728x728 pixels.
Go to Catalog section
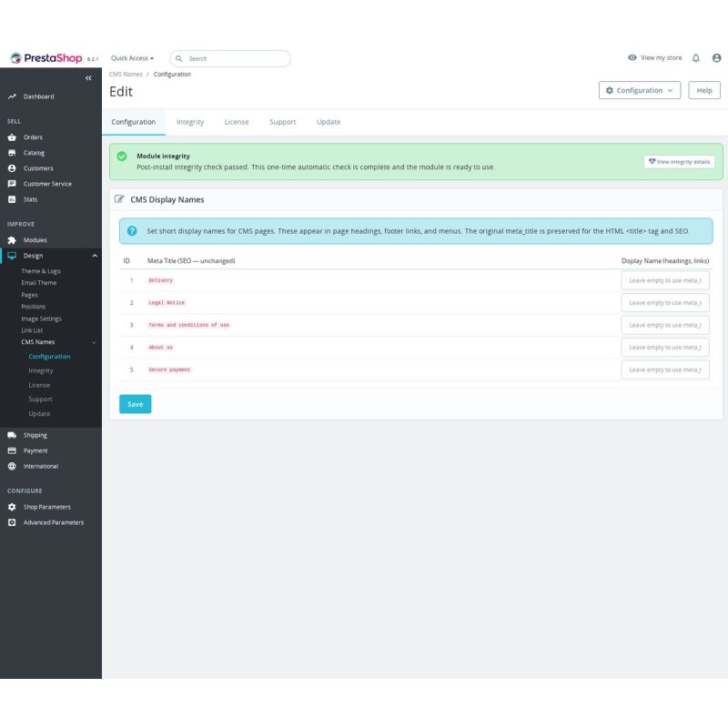[34, 153]
